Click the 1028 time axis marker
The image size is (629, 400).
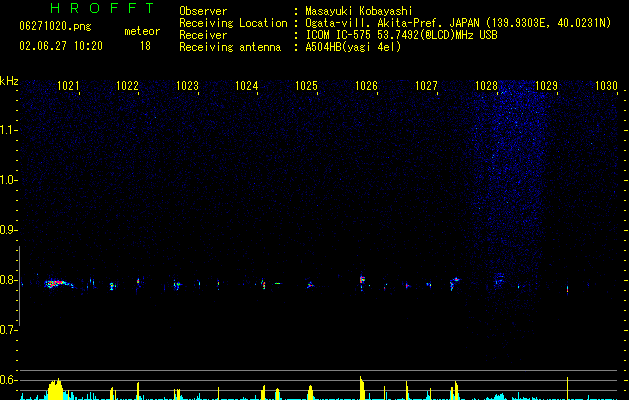(x=486, y=86)
